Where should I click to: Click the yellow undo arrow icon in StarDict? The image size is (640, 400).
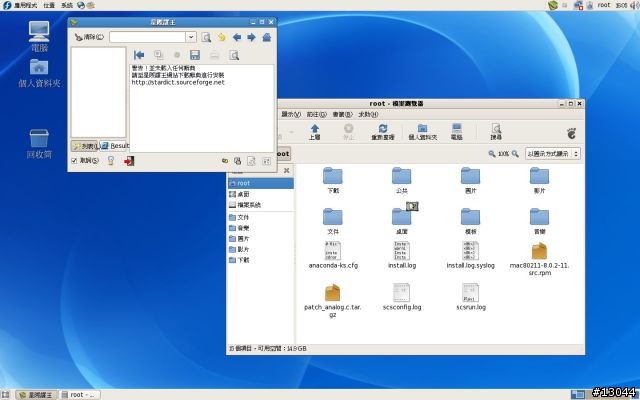[x=222, y=38]
